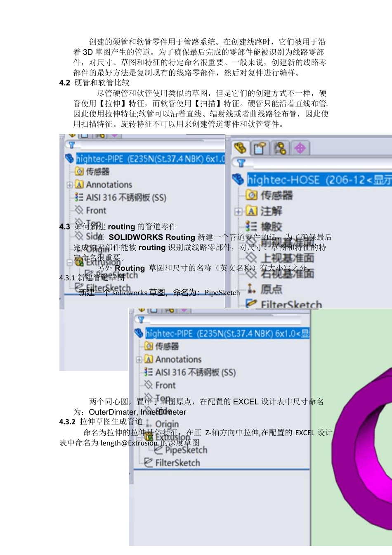
Task: Select Annotations label in lower PIPE tree
Action: pos(178,359)
